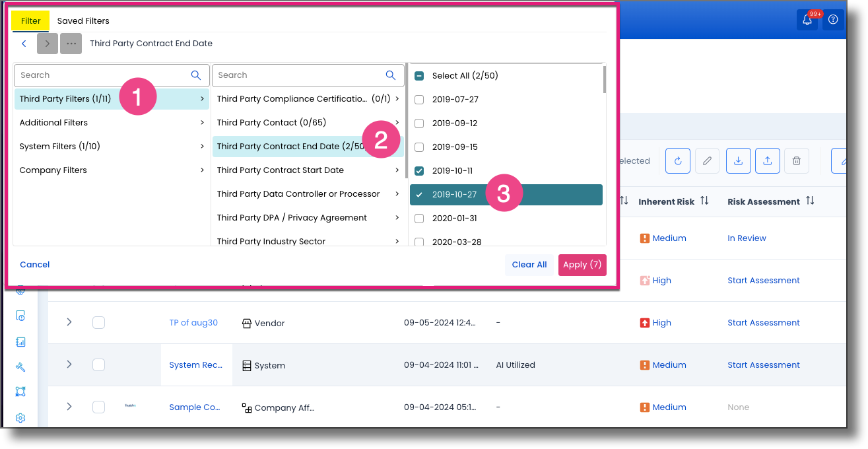Select the gavel icon in the sidebar
Image resolution: width=868 pixels, height=449 pixels.
click(20, 365)
